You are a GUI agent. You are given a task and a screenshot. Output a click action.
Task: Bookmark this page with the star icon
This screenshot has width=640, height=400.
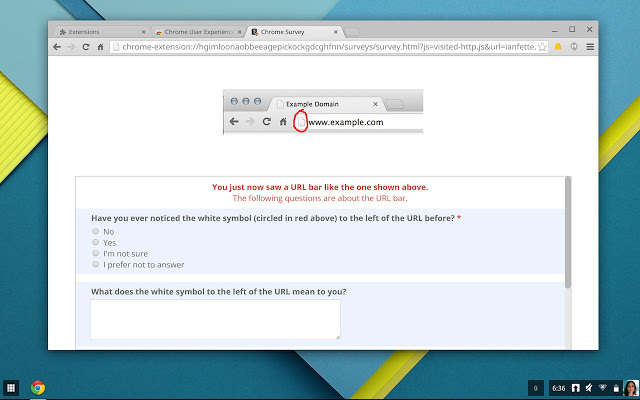542,47
